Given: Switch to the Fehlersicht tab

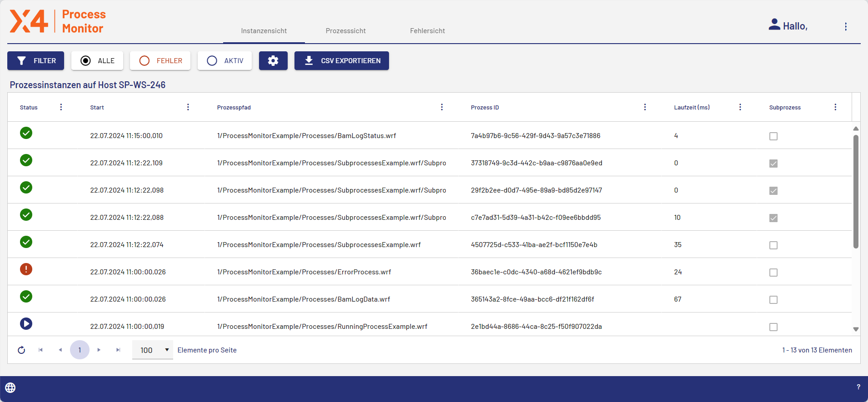Looking at the screenshot, I should 427,31.
